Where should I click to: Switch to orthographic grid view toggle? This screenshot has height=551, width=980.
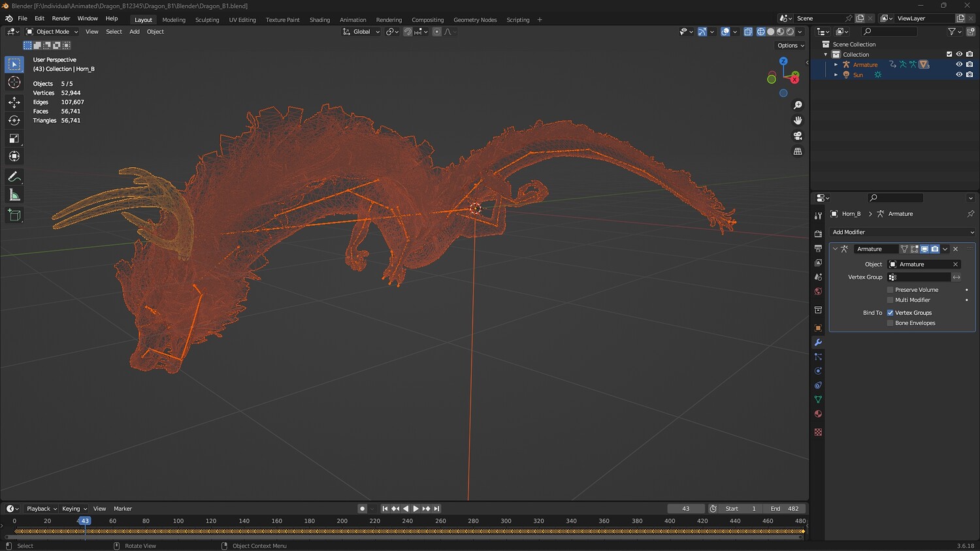pyautogui.click(x=798, y=151)
